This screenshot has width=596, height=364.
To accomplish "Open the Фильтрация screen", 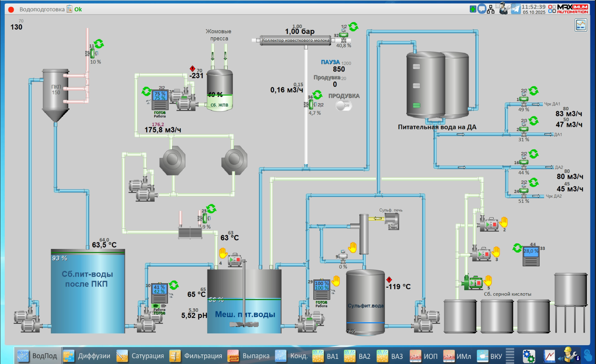I will [x=196, y=356].
